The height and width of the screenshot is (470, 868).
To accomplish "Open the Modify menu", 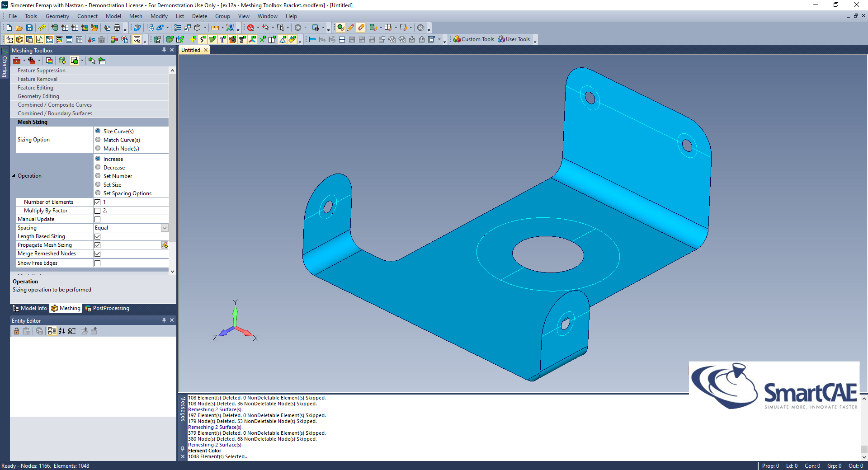I will click(x=159, y=16).
